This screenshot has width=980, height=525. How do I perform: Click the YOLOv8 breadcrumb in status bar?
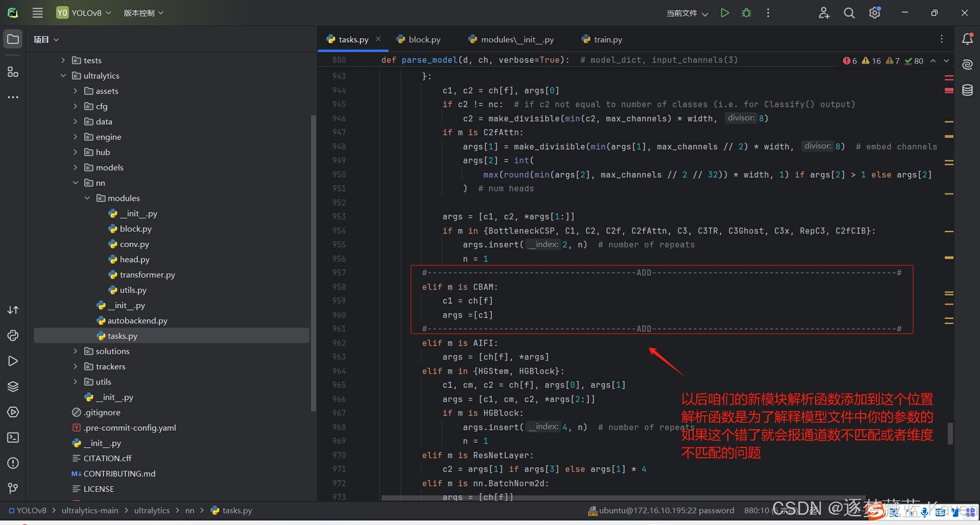tap(28, 510)
